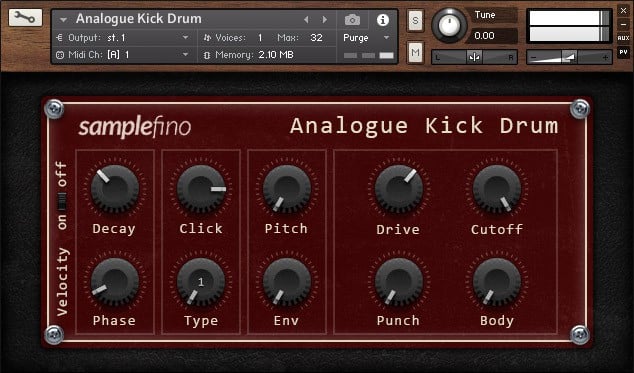Image resolution: width=634 pixels, height=373 pixels.
Task: Click the Max voices value 32
Action: [x=316, y=38]
